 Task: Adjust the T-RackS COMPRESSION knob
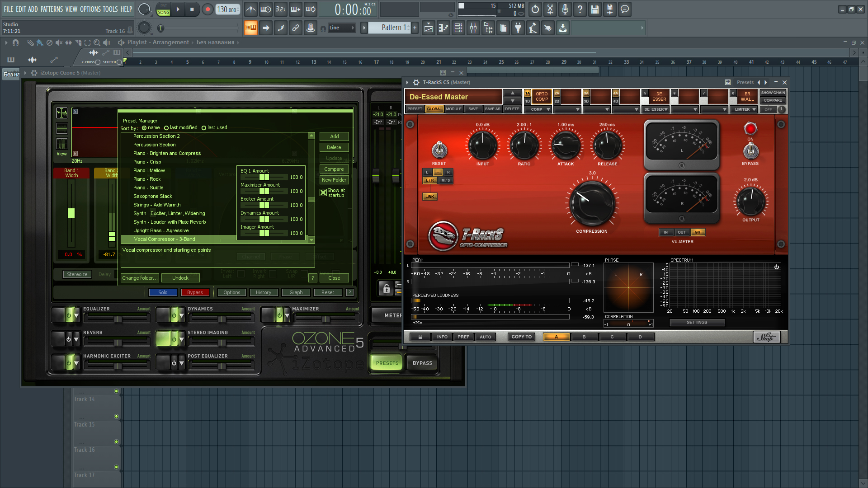coord(592,204)
